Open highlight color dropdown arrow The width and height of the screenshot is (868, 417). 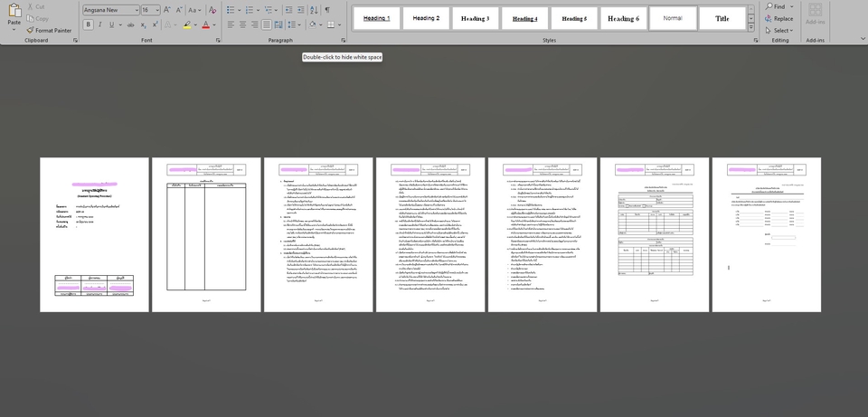195,25
